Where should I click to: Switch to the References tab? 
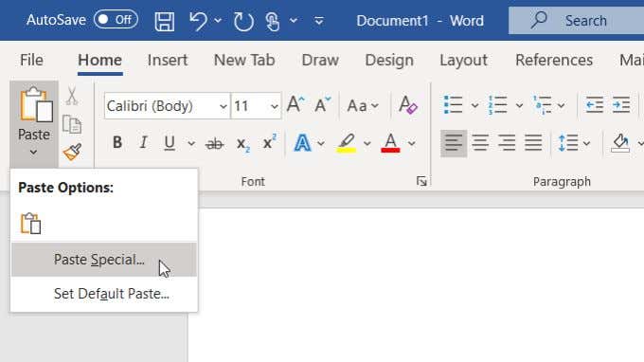(x=554, y=60)
